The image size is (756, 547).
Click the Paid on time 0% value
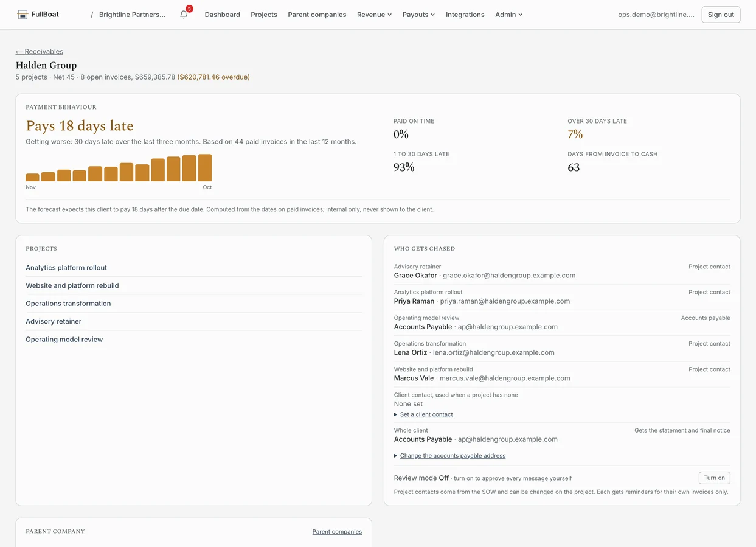(401, 134)
